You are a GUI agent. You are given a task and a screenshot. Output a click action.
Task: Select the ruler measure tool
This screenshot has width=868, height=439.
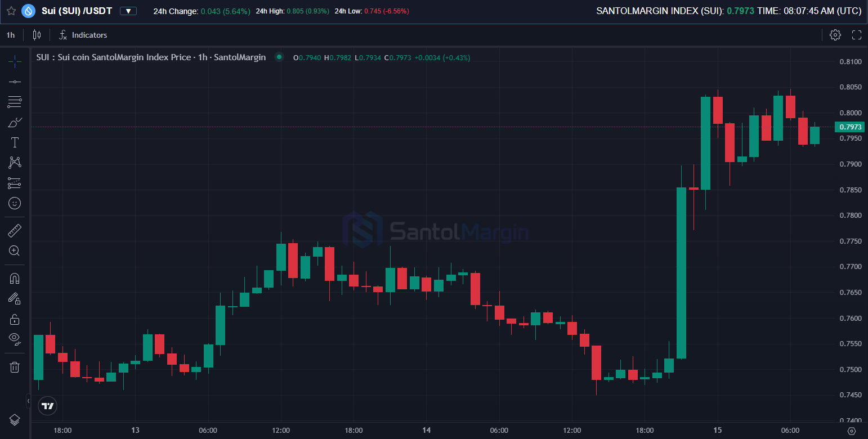(15, 230)
